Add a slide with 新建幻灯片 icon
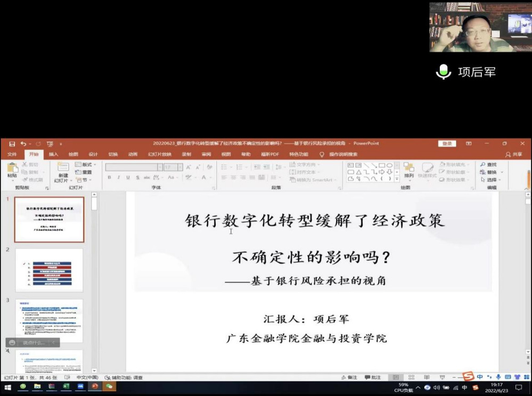532x396 pixels. coord(63,167)
